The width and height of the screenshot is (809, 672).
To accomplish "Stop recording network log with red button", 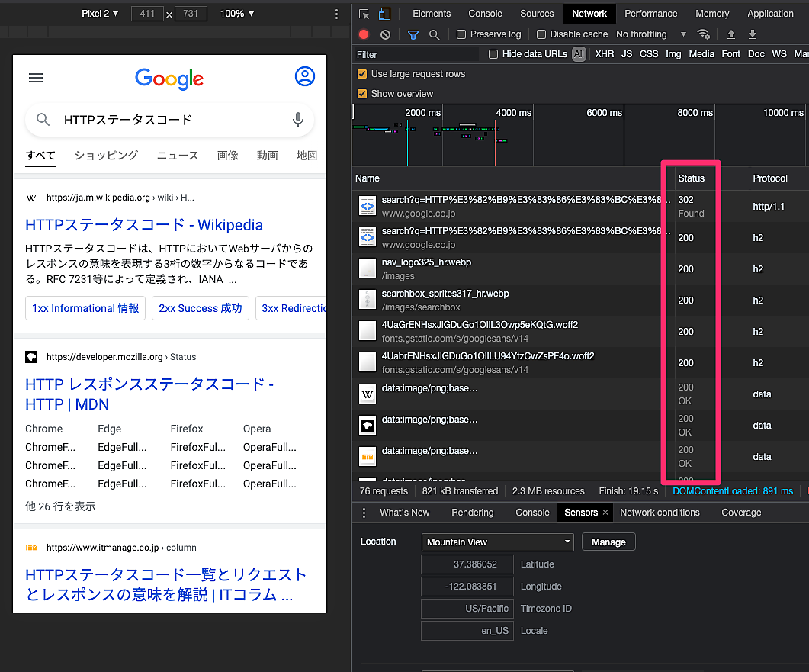I will (x=364, y=34).
